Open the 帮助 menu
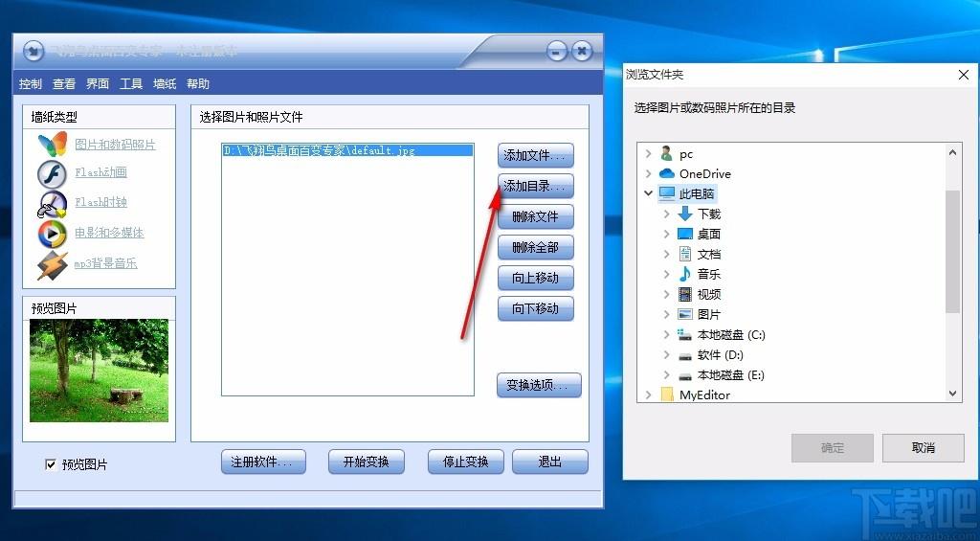Viewport: 980px width, 541px height. 198,84
